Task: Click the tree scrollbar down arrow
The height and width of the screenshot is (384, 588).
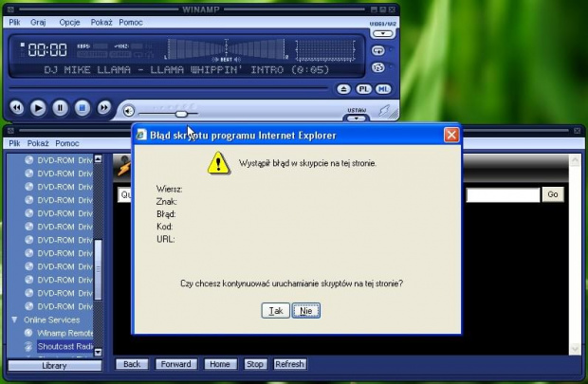Action: 98,352
